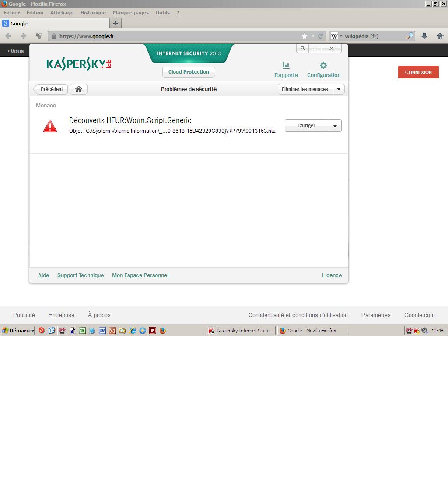
Task: Click the 10:48 clock in tray
Action: [x=437, y=331]
